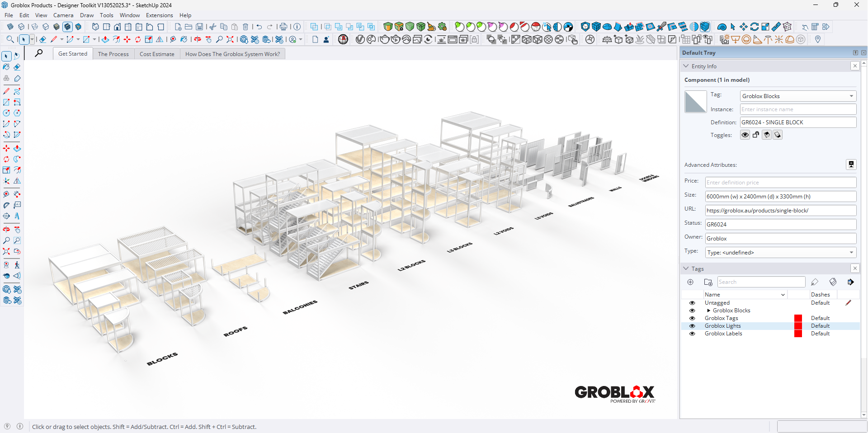868x433 pixels.
Task: Click the Zoom Extents icon in second toolbar
Action: click(x=230, y=39)
